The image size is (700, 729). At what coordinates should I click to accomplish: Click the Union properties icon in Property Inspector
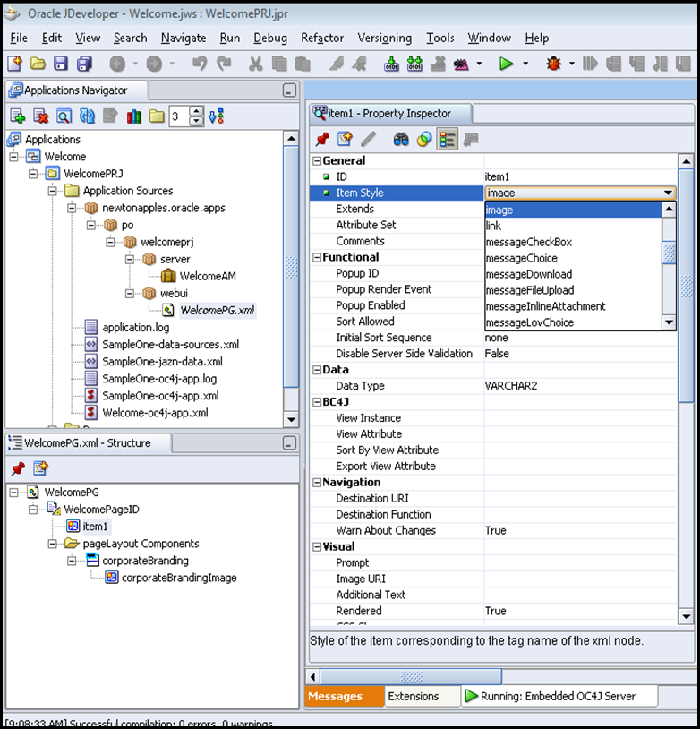pos(424,139)
